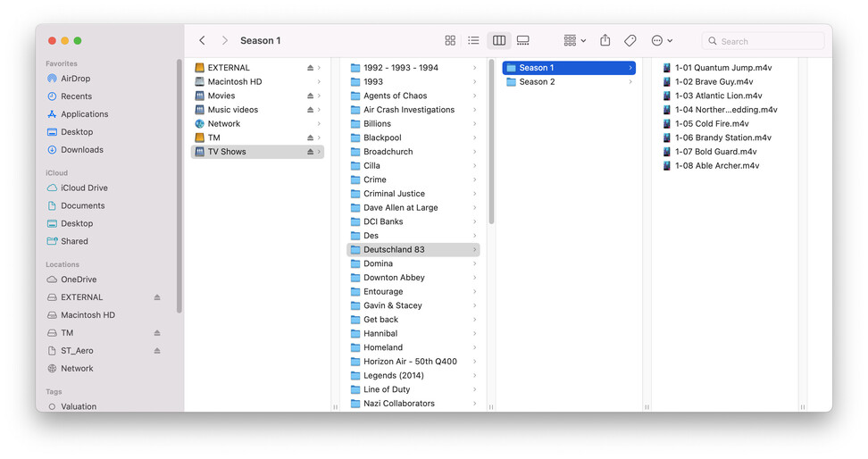The image size is (868, 459).
Task: Select file 1-08 Able Archer.m4v
Action: pos(711,165)
